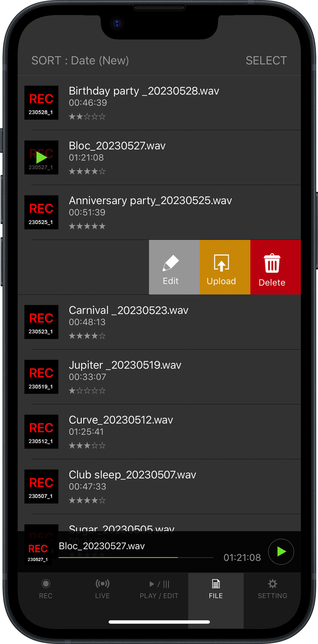Screen dimensions: 318x644
Task: Click the star rating of Jupiter _20230519.wav
Action: pos(87,391)
